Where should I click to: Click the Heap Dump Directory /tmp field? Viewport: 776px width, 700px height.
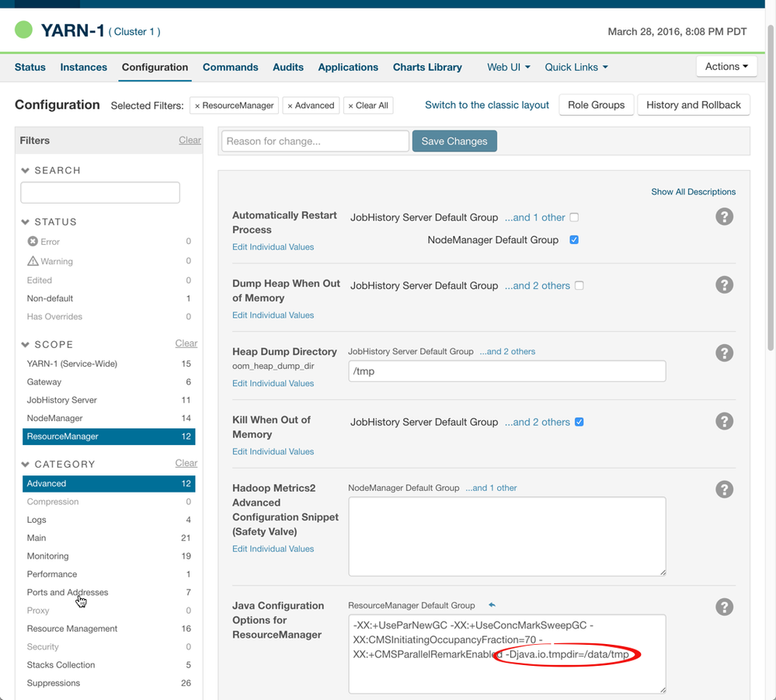click(506, 371)
